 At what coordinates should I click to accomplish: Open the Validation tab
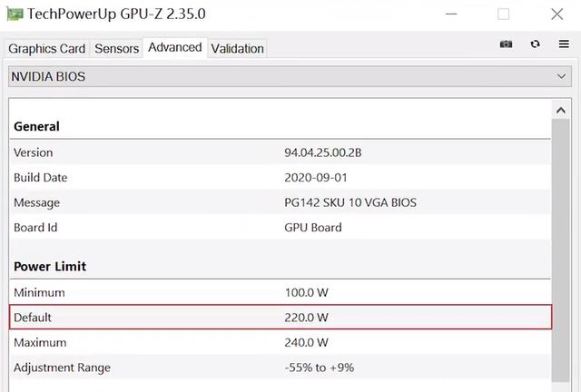coord(238,48)
